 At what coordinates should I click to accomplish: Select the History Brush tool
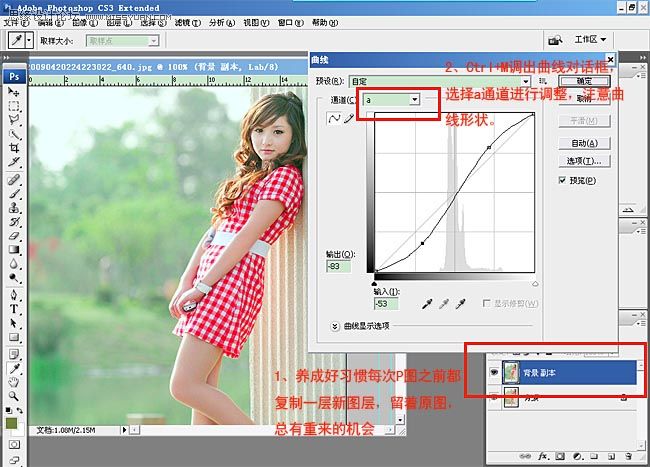pyautogui.click(x=14, y=221)
